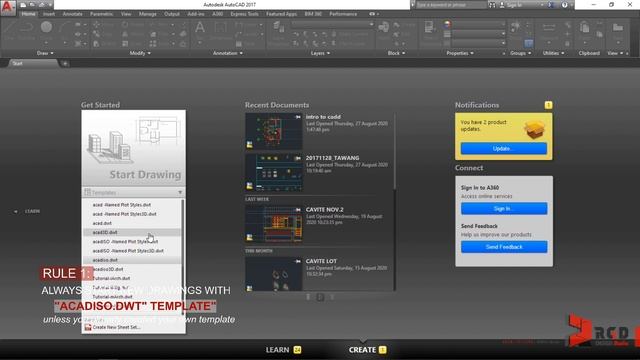Pin the CAVITE LOT recent document
This screenshot has width=640, height=360.
pos(298,261)
